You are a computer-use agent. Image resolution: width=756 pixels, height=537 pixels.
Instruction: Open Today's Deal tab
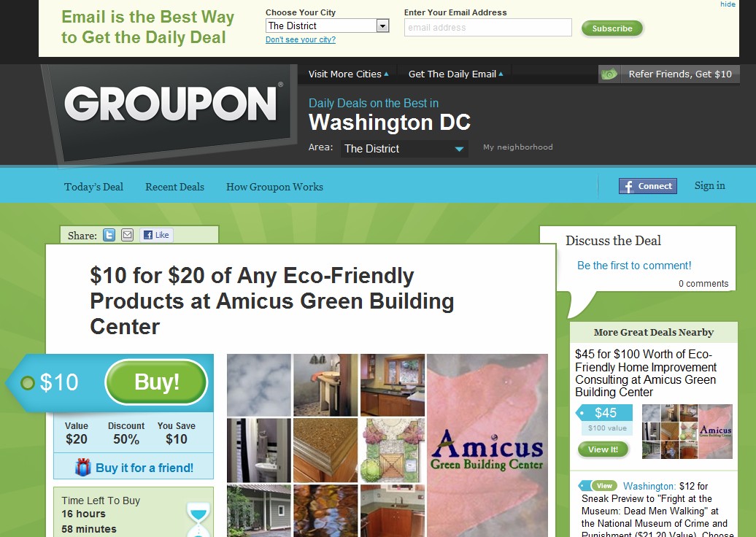click(x=93, y=187)
